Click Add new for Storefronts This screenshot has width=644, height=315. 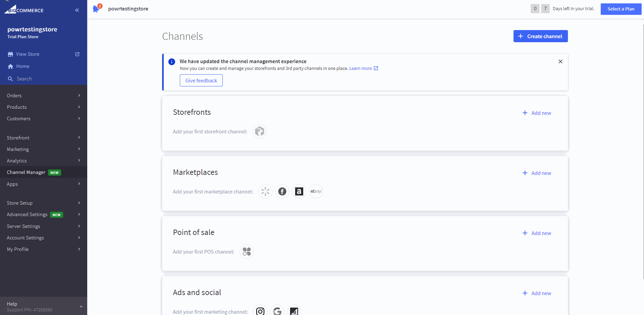(x=537, y=113)
